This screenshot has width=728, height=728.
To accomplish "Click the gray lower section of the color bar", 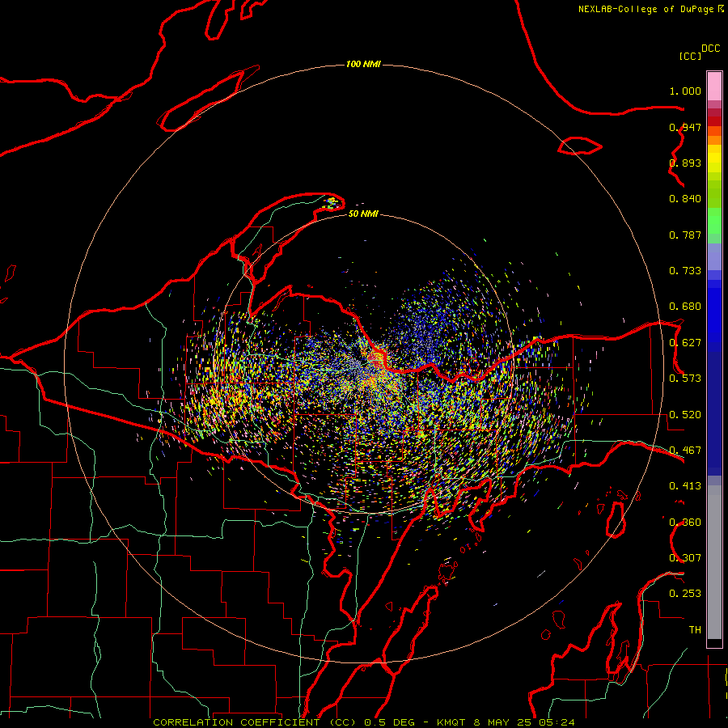I will (x=714, y=562).
